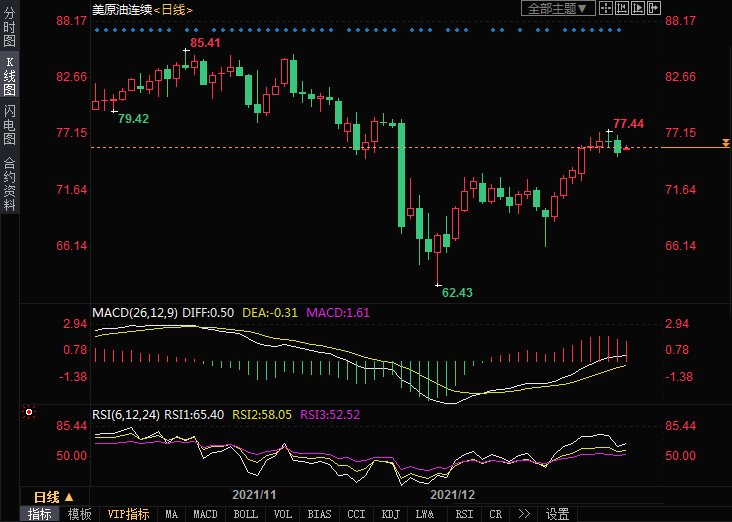732x522 pixels.
Task: Click the small red triangle near latest candle
Action: pyautogui.click(x=626, y=148)
